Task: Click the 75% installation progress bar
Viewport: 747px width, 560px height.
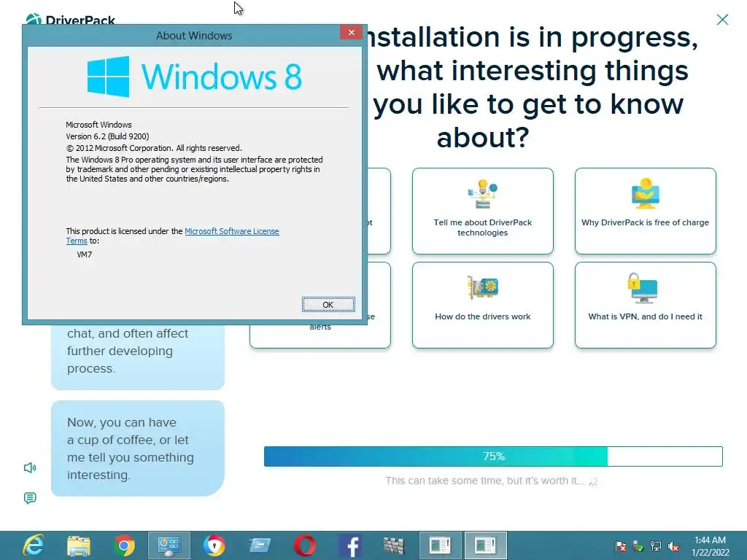Action: (493, 456)
